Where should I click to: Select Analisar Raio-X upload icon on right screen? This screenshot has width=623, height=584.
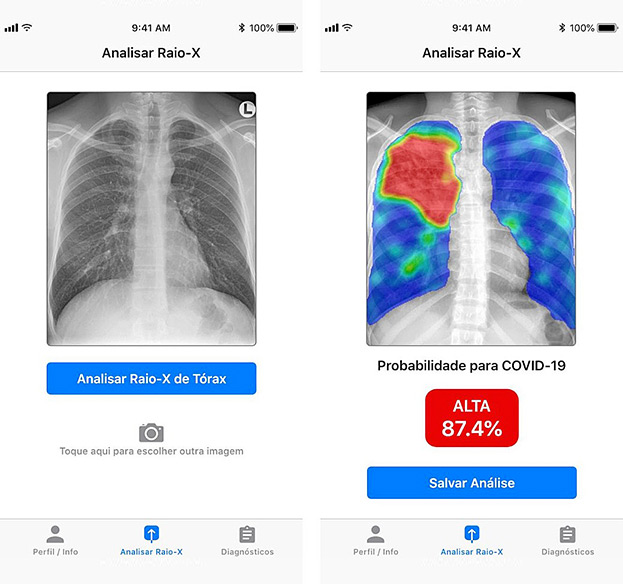click(x=472, y=534)
